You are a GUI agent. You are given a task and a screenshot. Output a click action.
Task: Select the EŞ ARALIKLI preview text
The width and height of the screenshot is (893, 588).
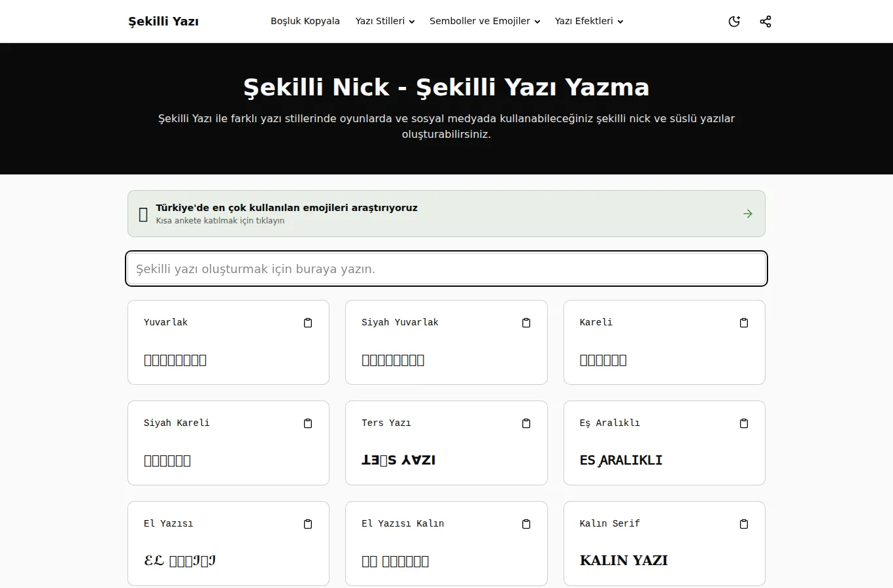621,460
